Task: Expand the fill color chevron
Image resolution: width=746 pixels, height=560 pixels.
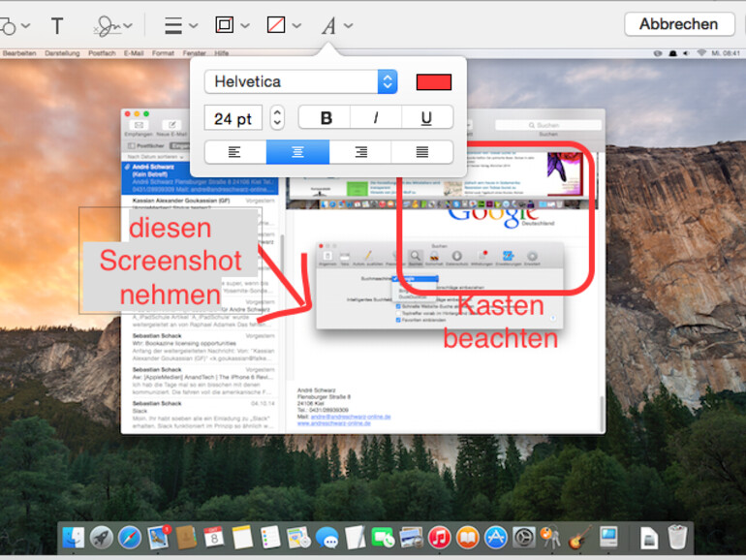Action: [x=296, y=26]
